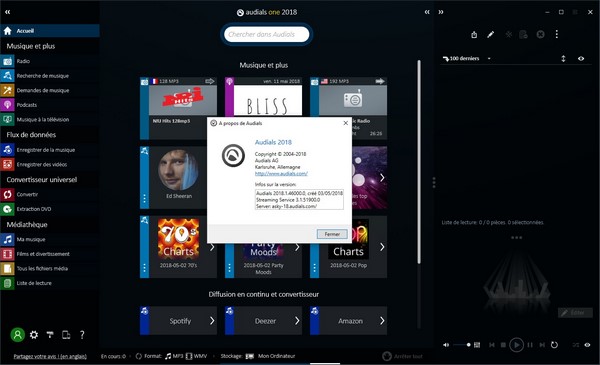Expand the Deezer tile arrow
Viewport: 600px width, 365px height.
pyautogui.click(x=297, y=321)
